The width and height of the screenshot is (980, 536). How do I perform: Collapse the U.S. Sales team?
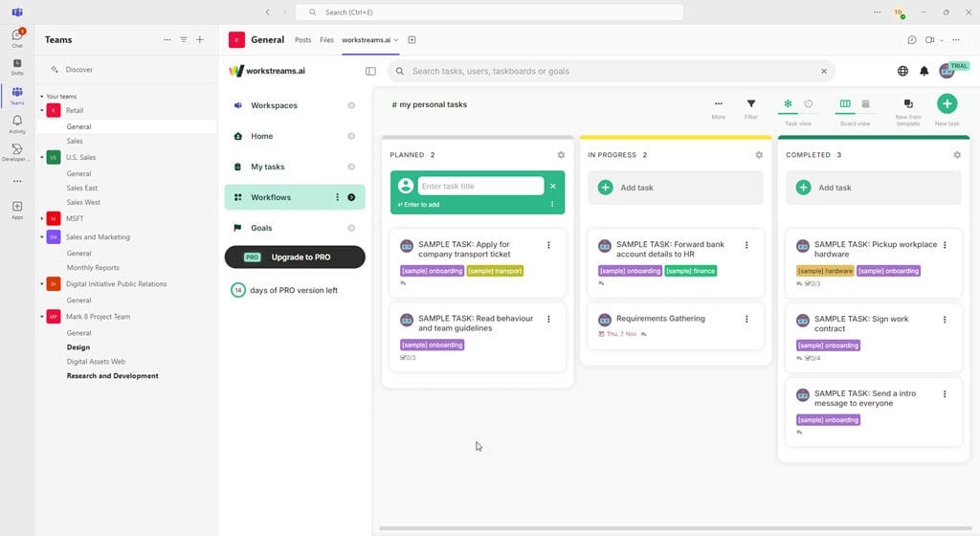click(42, 157)
